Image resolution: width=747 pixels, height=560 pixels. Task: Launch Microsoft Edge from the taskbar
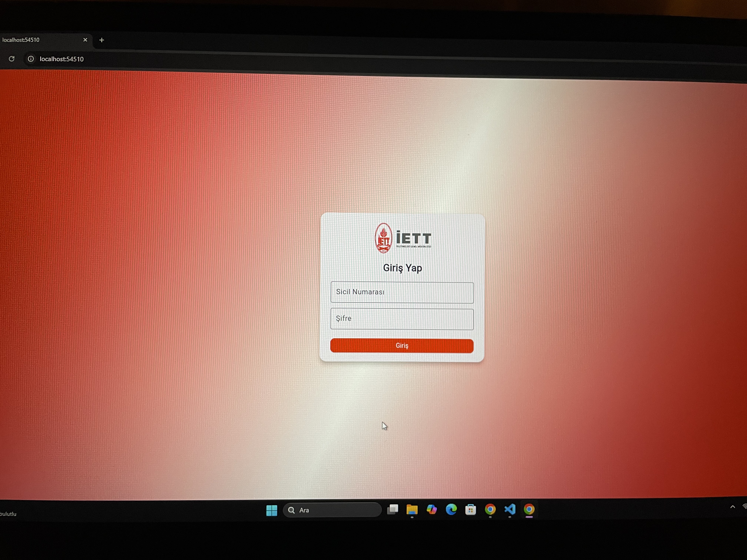451,509
